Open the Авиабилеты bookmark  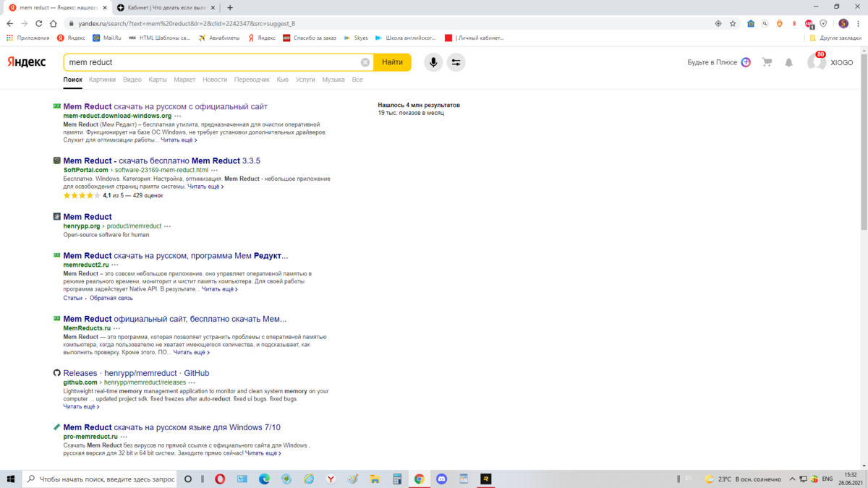pos(218,38)
